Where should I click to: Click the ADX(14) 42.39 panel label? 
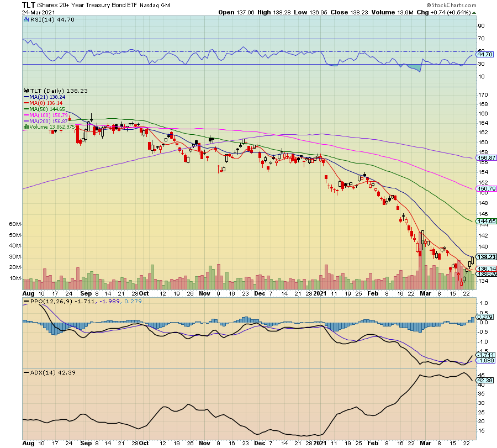coord(53,373)
